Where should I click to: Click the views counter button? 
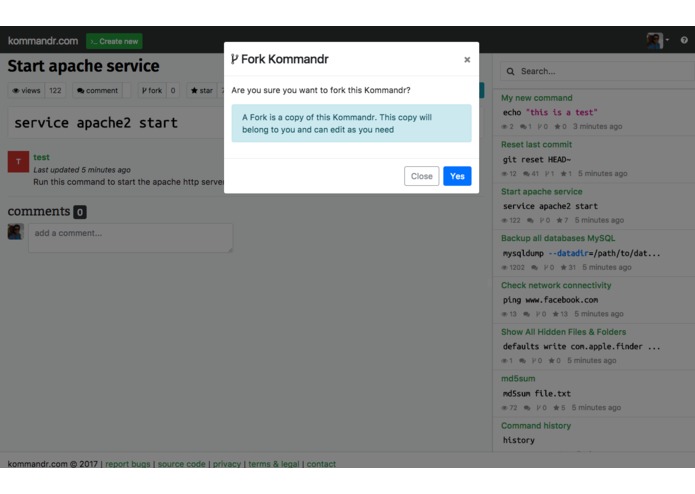(x=36, y=90)
